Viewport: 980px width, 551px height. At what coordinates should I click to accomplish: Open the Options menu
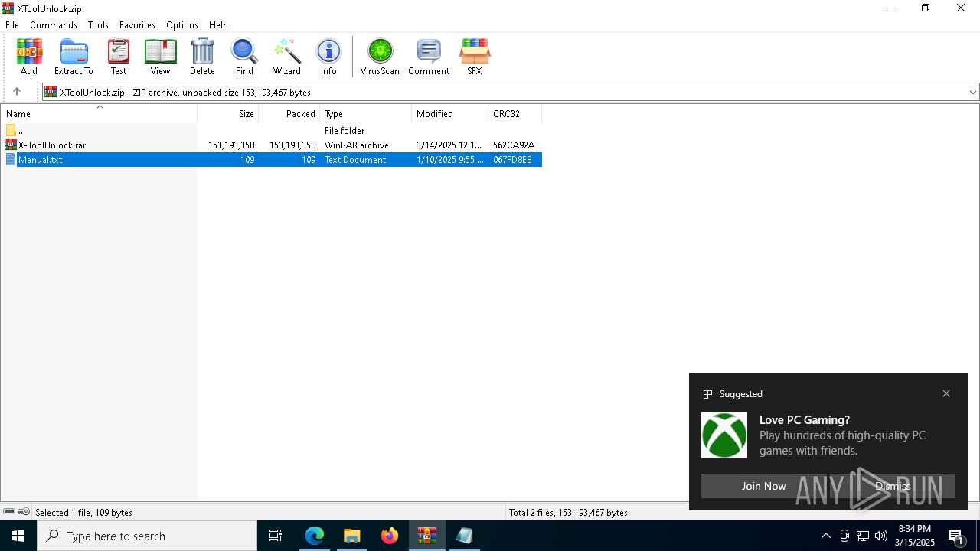pyautogui.click(x=182, y=24)
